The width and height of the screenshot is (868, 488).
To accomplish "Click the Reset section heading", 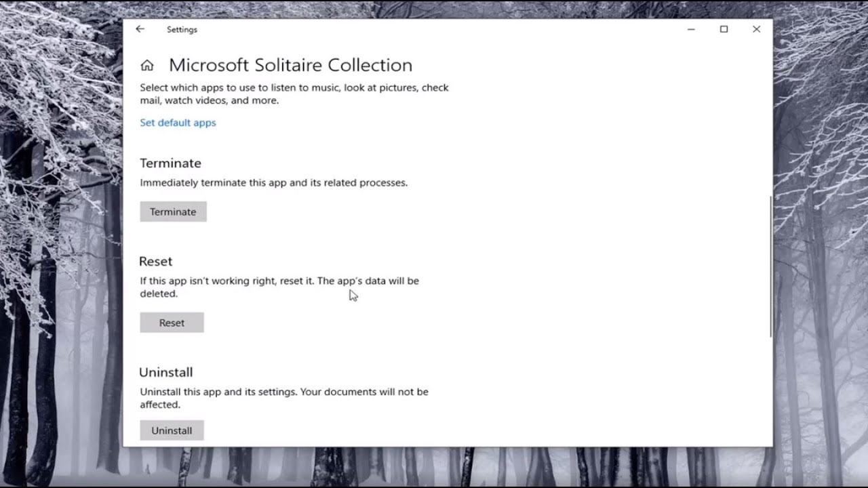I will (155, 262).
